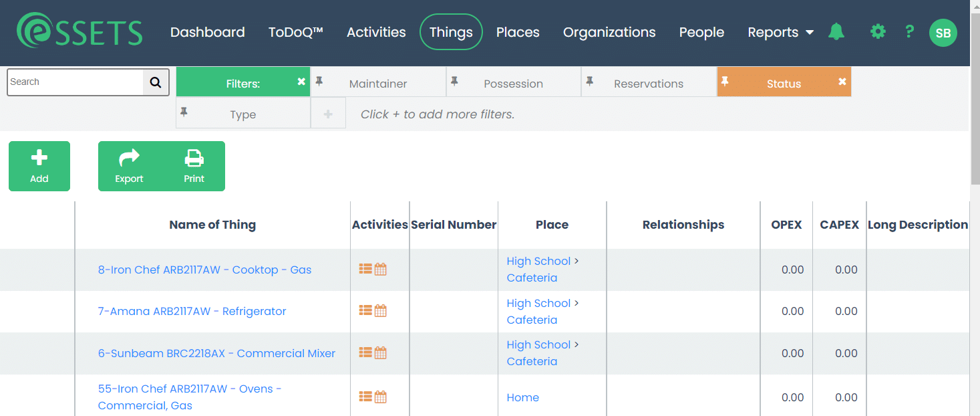The image size is (980, 416).
Task: Go to the Dashboard page
Action: [208, 32]
